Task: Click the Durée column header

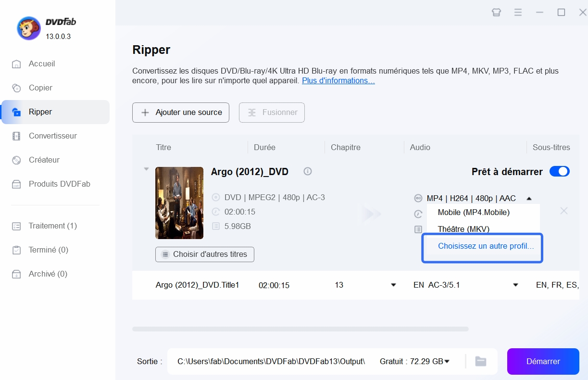Action: point(265,147)
